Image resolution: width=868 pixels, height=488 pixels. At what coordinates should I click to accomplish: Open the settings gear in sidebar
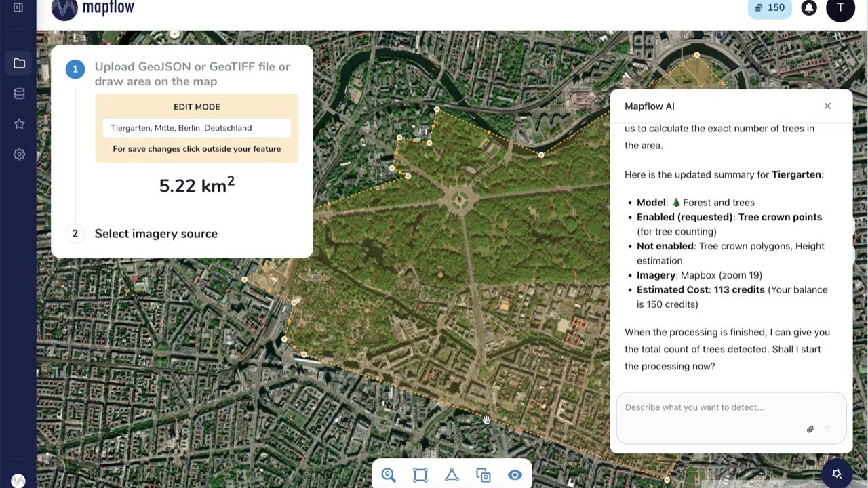click(19, 154)
